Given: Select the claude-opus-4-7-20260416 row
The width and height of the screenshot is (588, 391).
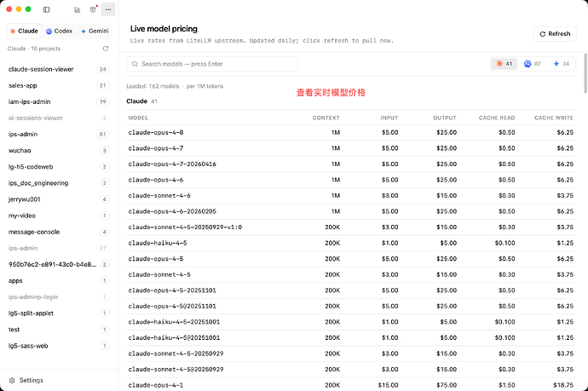Looking at the screenshot, I should click(350, 164).
